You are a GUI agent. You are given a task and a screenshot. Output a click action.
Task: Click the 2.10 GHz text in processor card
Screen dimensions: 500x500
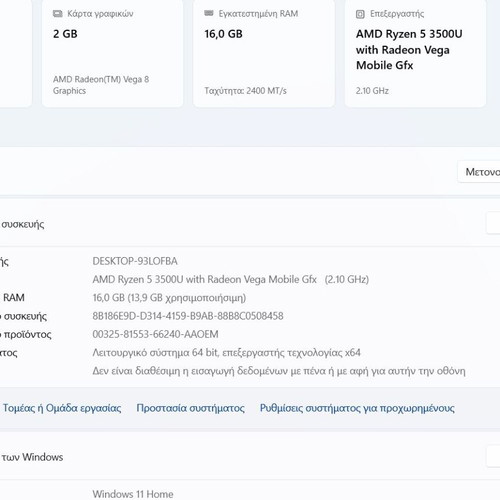(372, 91)
